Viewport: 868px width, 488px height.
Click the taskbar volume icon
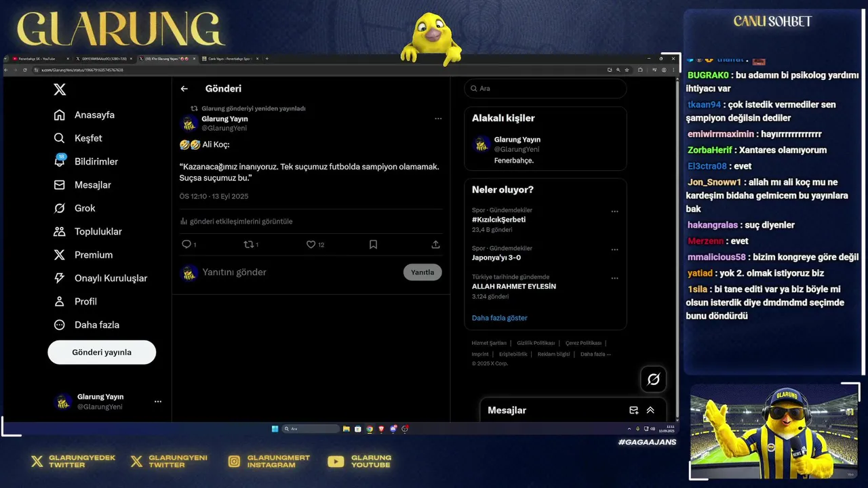point(652,428)
